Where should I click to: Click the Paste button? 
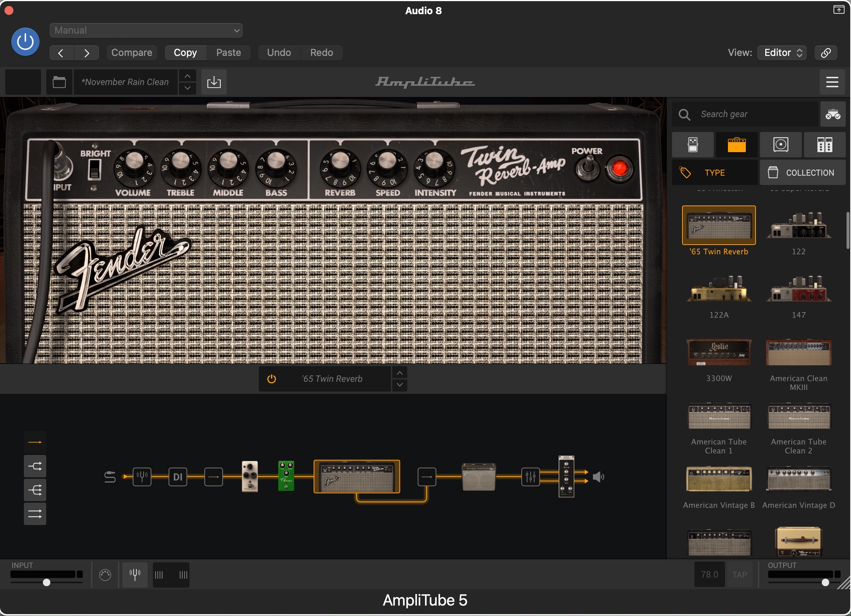[x=229, y=53]
